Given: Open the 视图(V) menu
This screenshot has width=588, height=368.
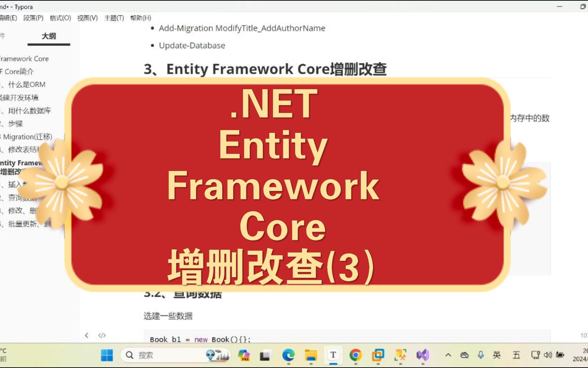Looking at the screenshot, I should (x=87, y=18).
